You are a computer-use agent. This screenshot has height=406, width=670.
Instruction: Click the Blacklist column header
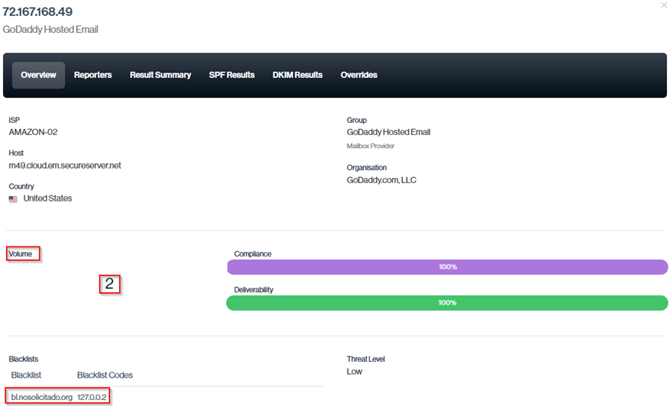tap(28, 375)
